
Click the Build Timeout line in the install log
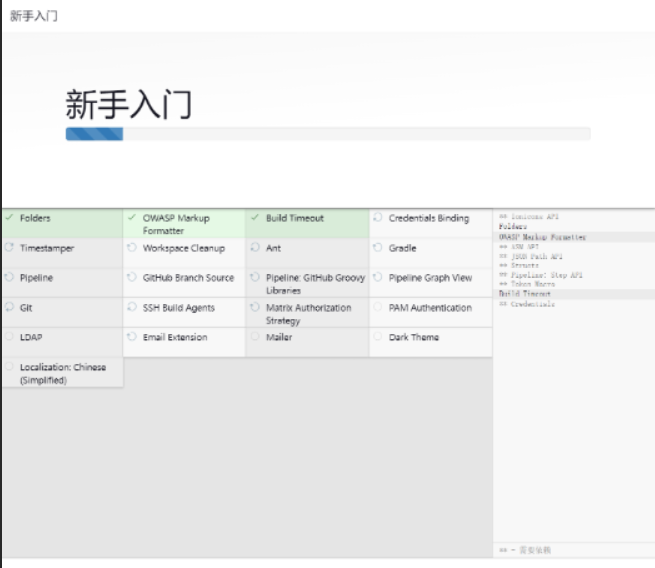tap(525, 294)
